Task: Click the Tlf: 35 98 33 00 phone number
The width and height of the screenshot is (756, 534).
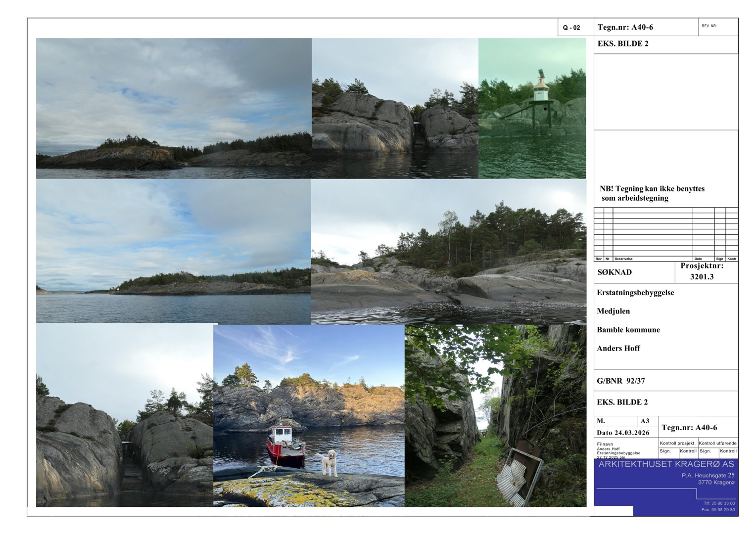Action: 719,503
